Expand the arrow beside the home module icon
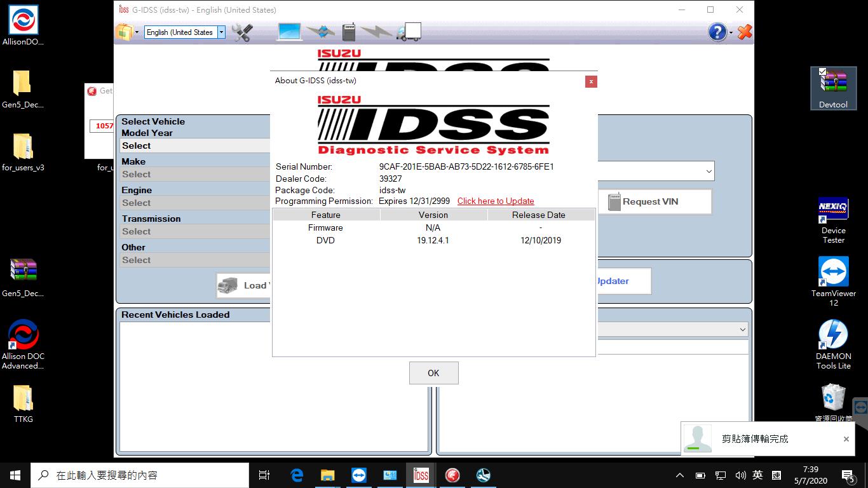 [136, 32]
